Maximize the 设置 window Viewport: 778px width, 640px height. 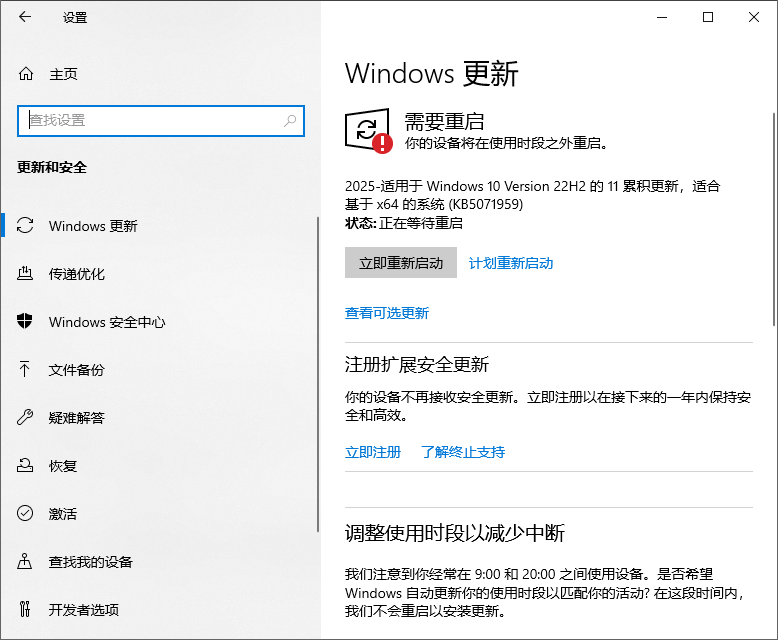click(x=708, y=17)
